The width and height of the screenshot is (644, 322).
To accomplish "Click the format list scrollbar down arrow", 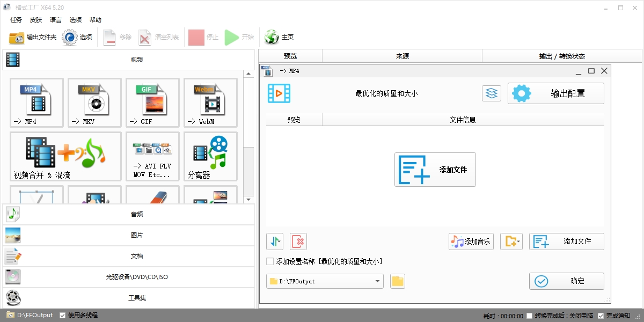I will [x=248, y=200].
